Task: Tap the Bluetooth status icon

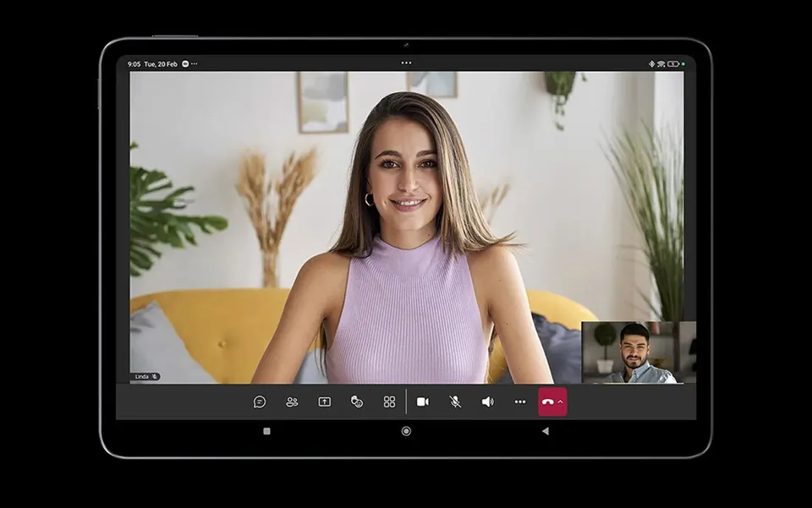Action: click(x=651, y=64)
